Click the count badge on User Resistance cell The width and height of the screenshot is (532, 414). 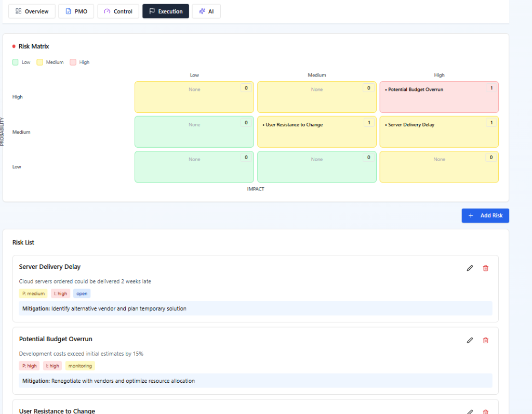pyautogui.click(x=369, y=123)
